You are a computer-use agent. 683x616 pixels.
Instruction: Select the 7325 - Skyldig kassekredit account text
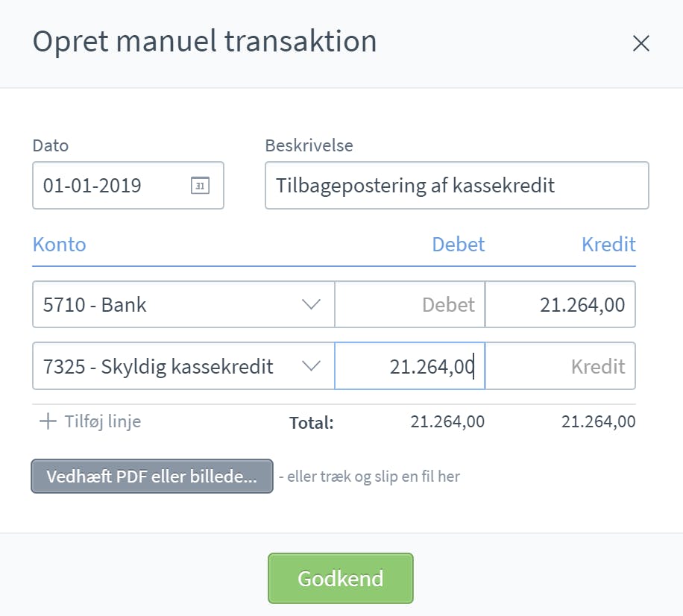click(158, 366)
